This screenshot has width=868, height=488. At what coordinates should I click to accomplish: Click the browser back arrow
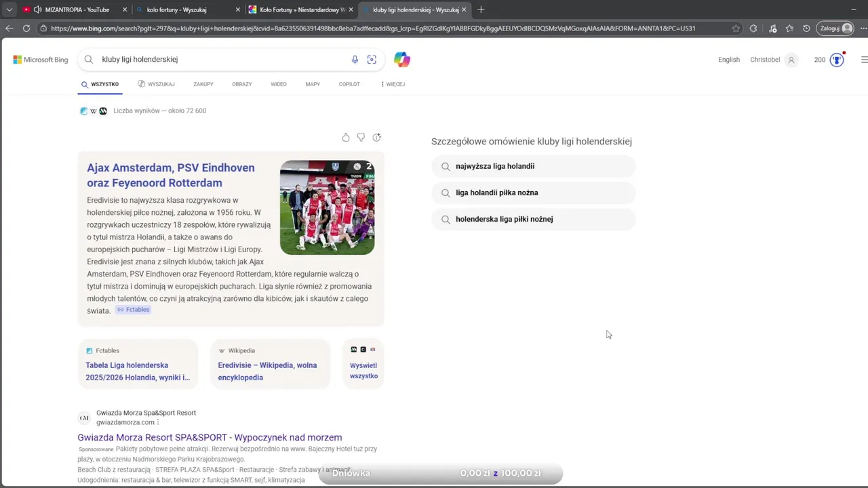click(9, 28)
